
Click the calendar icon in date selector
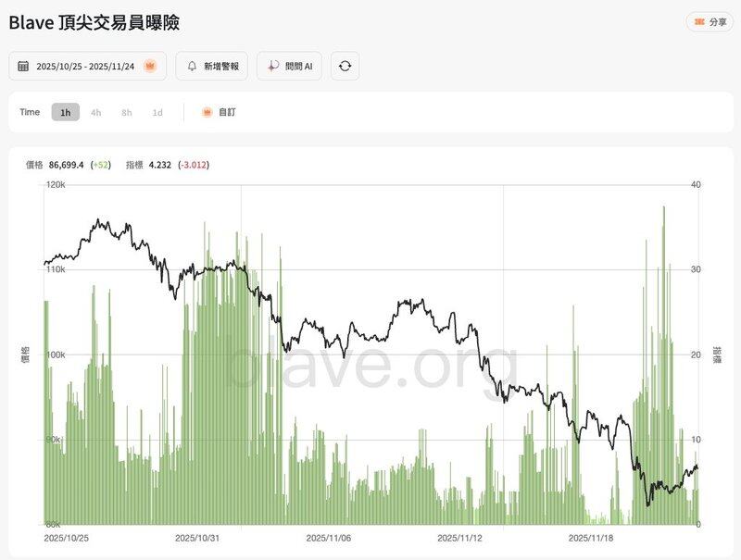23,67
